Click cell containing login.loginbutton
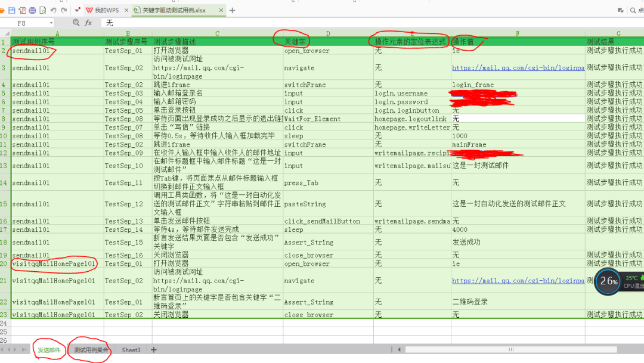Screen dimensions: 644x363 tap(413, 110)
